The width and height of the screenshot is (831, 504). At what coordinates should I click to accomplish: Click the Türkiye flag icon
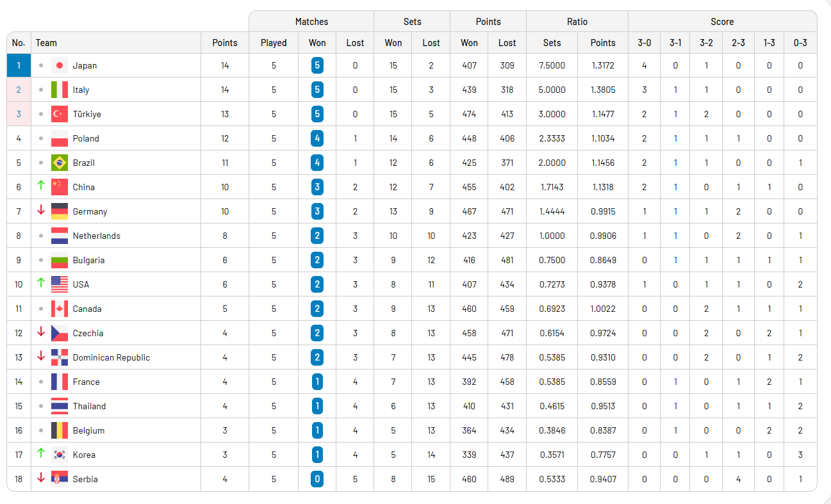60,114
